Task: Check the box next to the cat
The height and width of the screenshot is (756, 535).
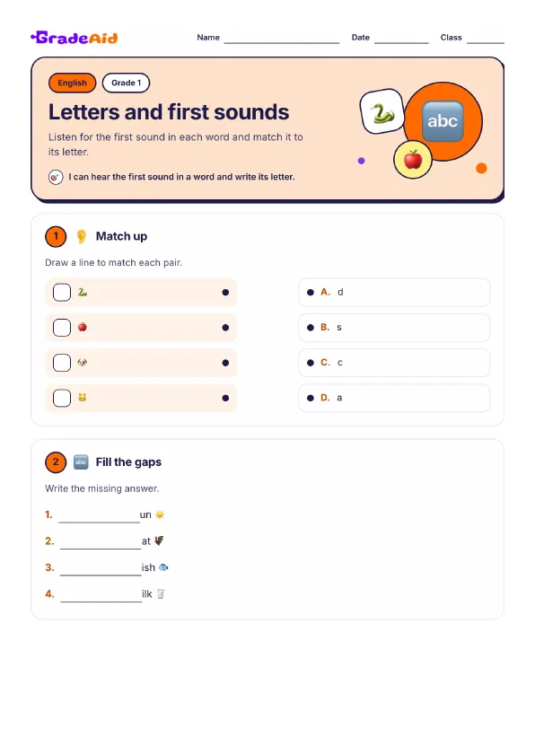Action: 62,398
